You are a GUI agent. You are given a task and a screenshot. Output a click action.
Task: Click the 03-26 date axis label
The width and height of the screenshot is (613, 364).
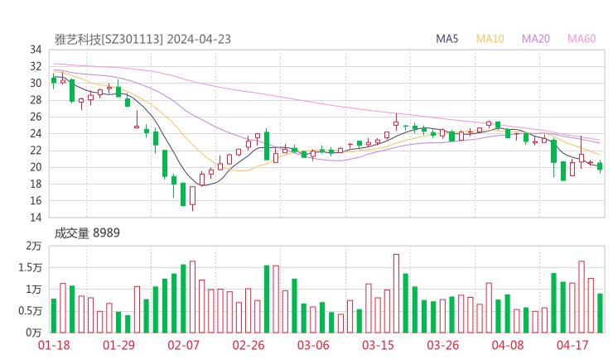click(x=442, y=345)
